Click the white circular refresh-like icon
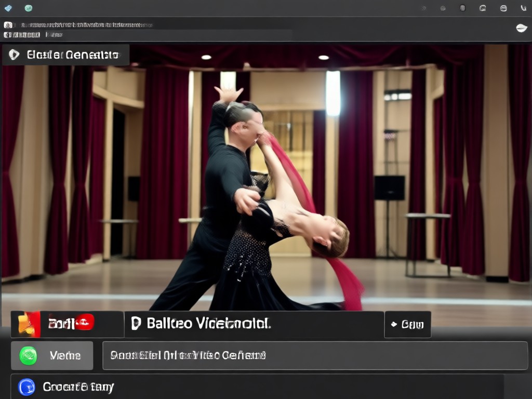Screen dimensions: 532x399 pos(483,8)
